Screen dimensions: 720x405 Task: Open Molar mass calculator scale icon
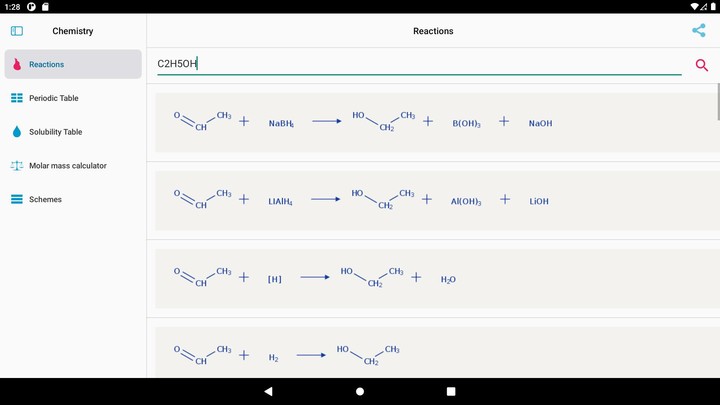tap(17, 165)
